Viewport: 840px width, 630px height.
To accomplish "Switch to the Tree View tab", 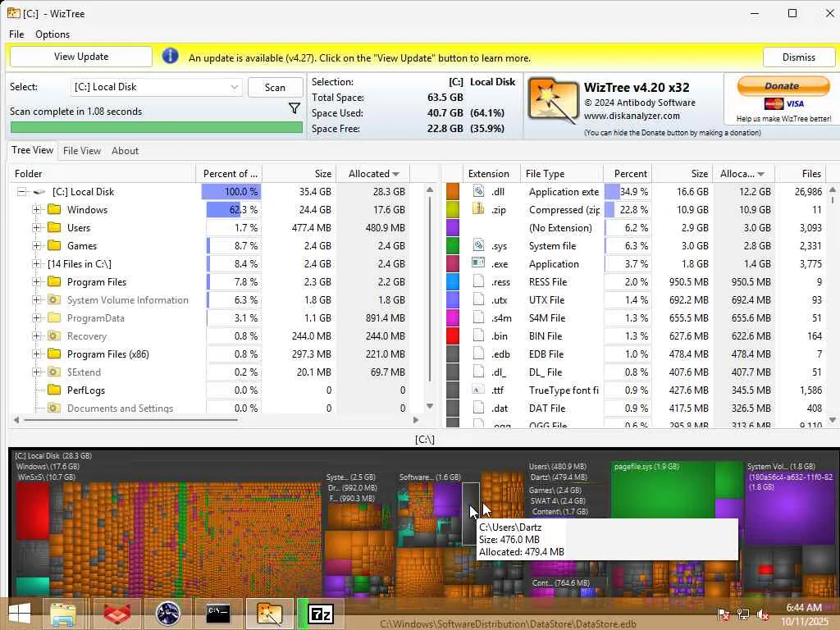I will click(32, 150).
